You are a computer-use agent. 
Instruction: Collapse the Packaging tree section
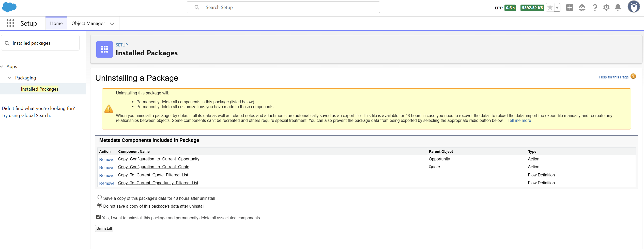10,78
